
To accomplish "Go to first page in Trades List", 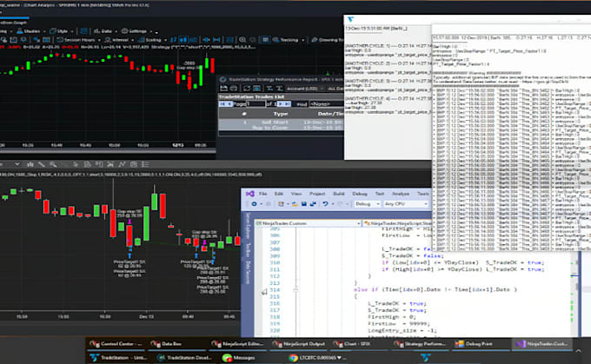I will click(x=222, y=103).
